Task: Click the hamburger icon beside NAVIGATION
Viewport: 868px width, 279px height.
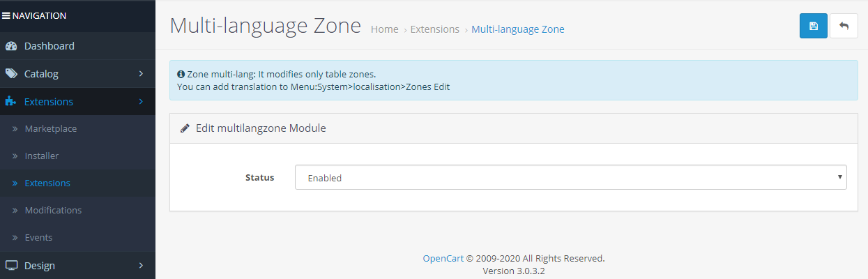Action: (6, 15)
